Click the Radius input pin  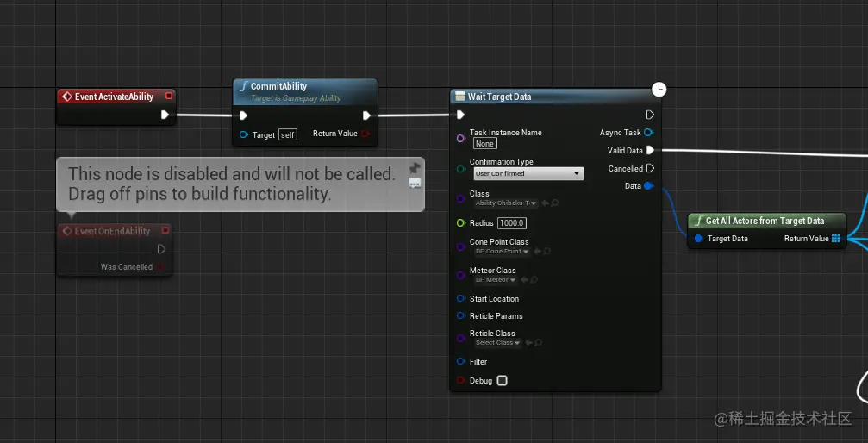pos(460,222)
